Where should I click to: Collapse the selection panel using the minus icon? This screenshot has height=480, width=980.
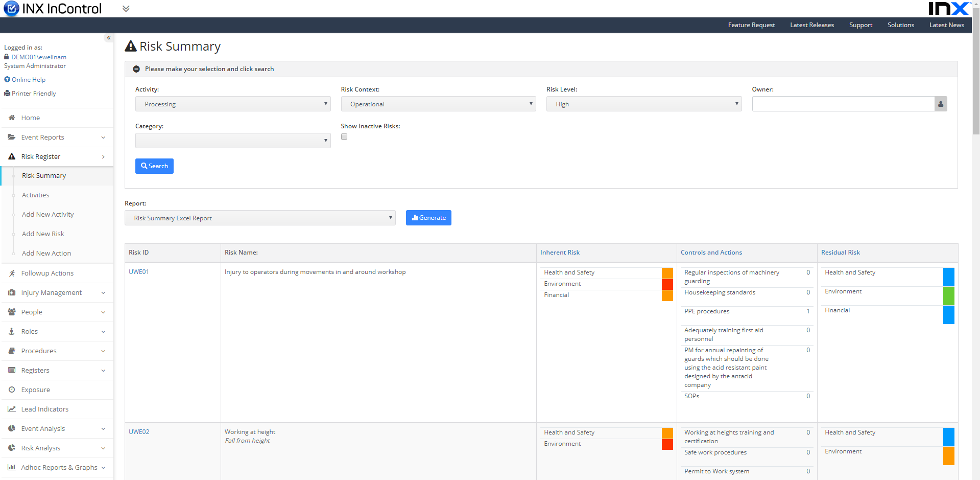(x=136, y=69)
